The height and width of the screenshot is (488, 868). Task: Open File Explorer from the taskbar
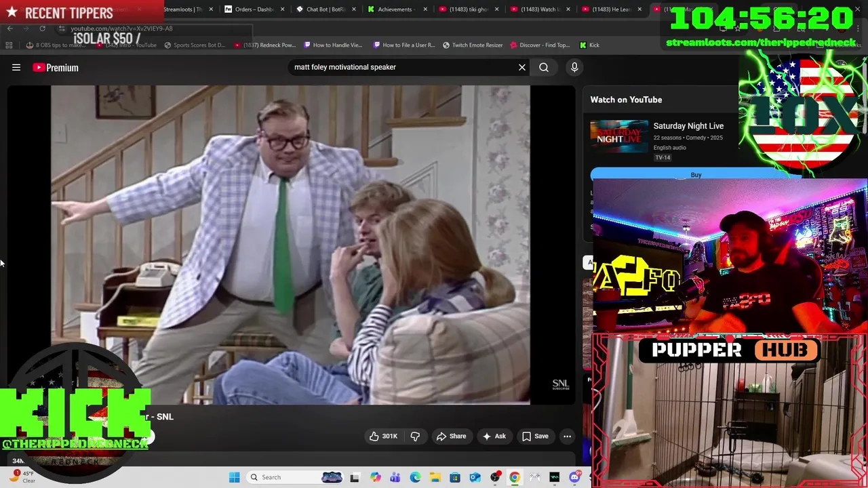435,477
